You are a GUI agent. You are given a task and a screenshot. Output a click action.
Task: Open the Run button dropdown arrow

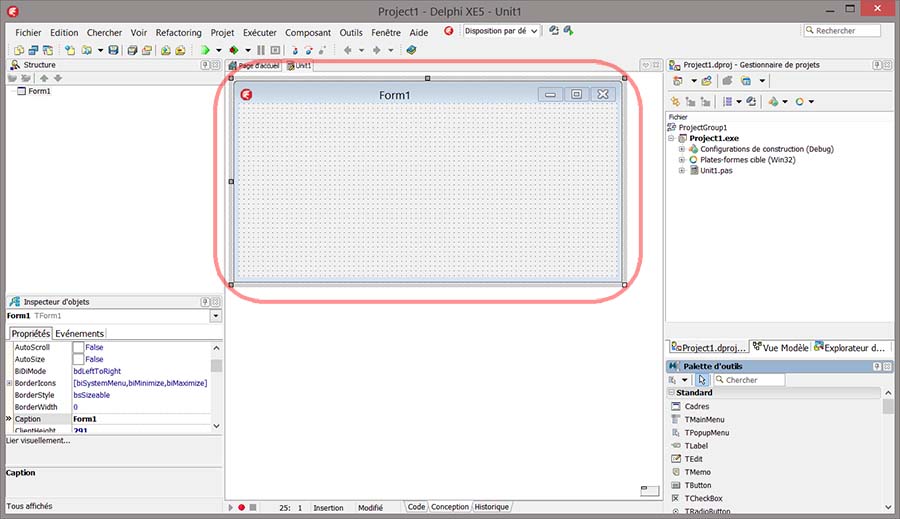pyautogui.click(x=219, y=50)
